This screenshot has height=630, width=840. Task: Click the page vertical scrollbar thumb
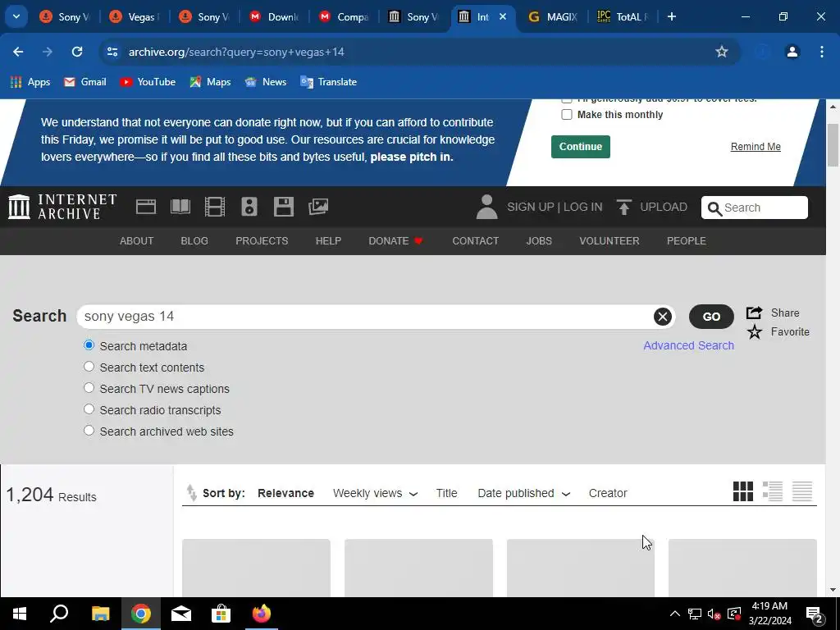point(833,145)
